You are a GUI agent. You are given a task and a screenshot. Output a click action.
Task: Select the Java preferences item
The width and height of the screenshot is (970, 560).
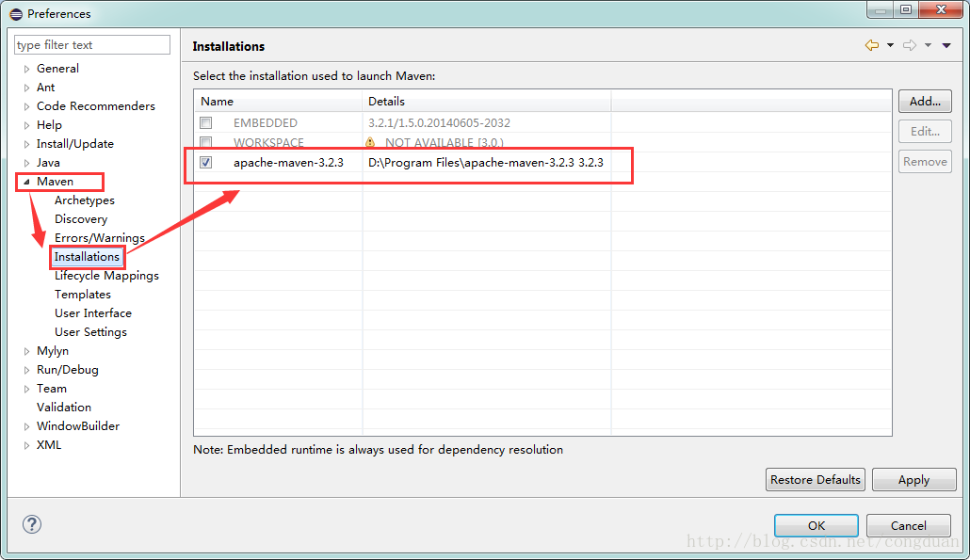(x=48, y=163)
